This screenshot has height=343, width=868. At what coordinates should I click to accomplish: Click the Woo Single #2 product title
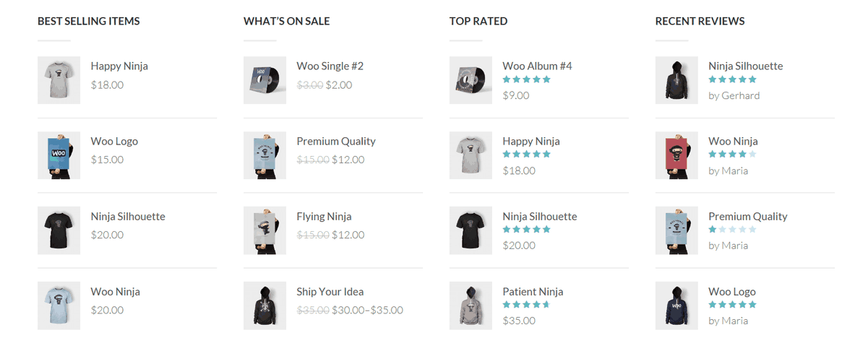(x=330, y=66)
